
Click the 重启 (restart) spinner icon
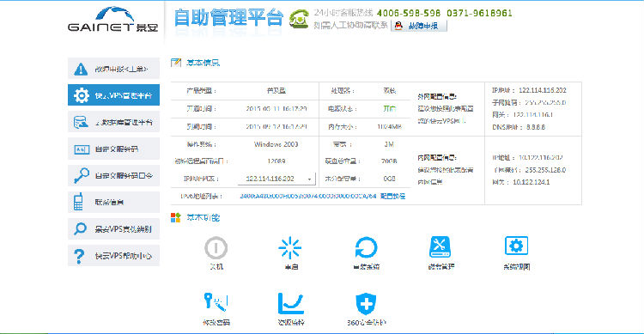click(290, 248)
